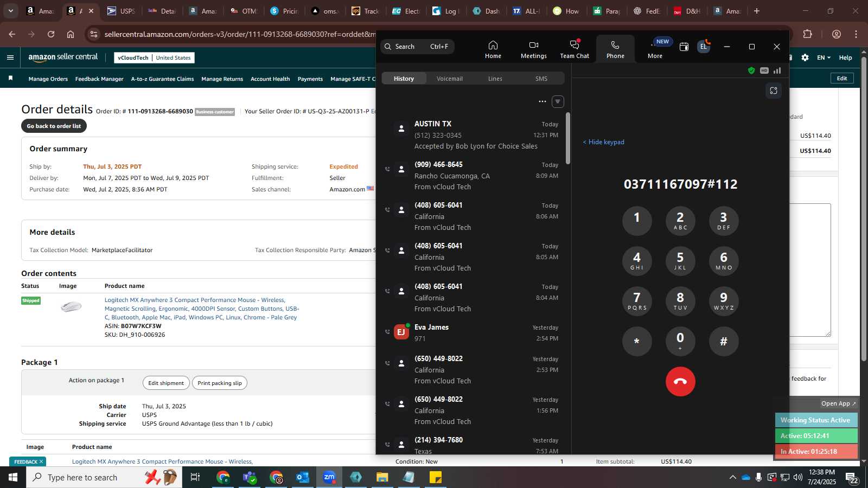868x488 pixels.
Task: Show hidden system tray icons
Action: point(732,477)
